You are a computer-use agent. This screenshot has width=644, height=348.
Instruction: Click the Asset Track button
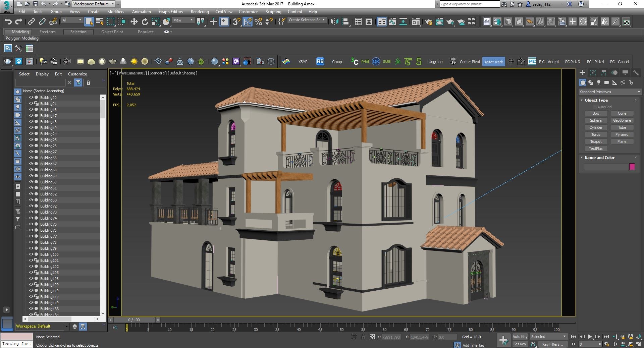click(x=494, y=62)
